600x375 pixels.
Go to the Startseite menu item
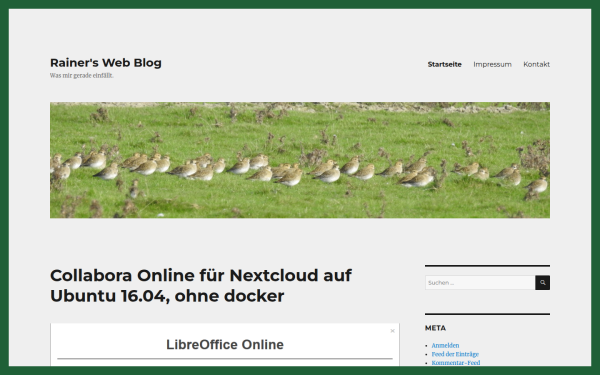444,64
